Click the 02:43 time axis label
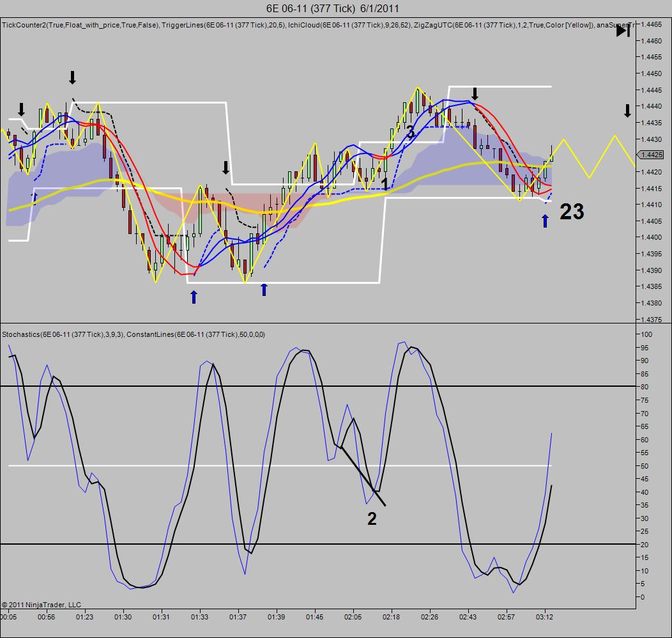This screenshot has width=672, height=638. (468, 617)
